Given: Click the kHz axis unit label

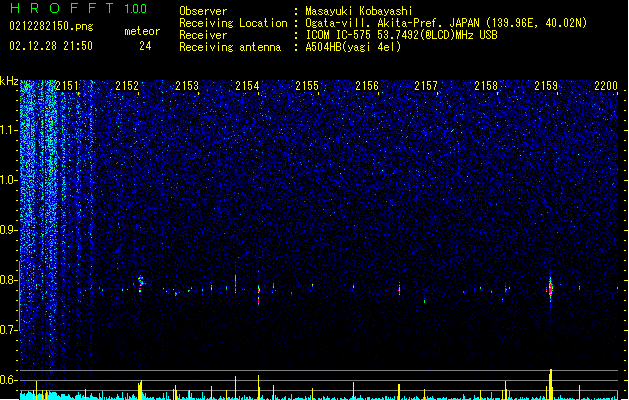Looking at the screenshot, I should pos(9,81).
